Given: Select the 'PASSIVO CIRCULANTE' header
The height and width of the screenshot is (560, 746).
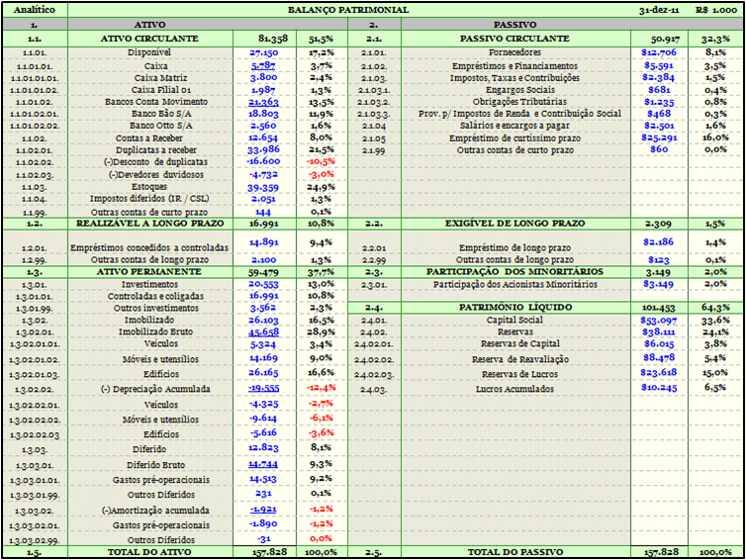Looking at the screenshot, I should pos(514,39).
